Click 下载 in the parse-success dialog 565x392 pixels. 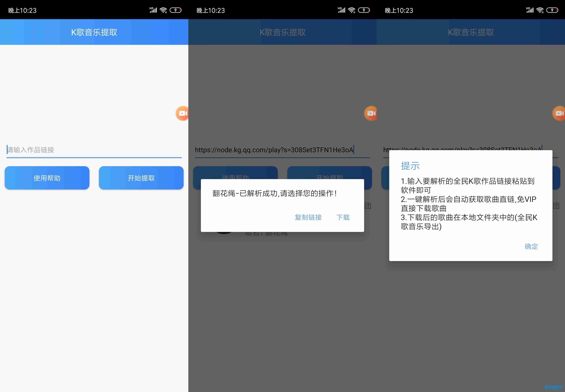pyautogui.click(x=343, y=217)
